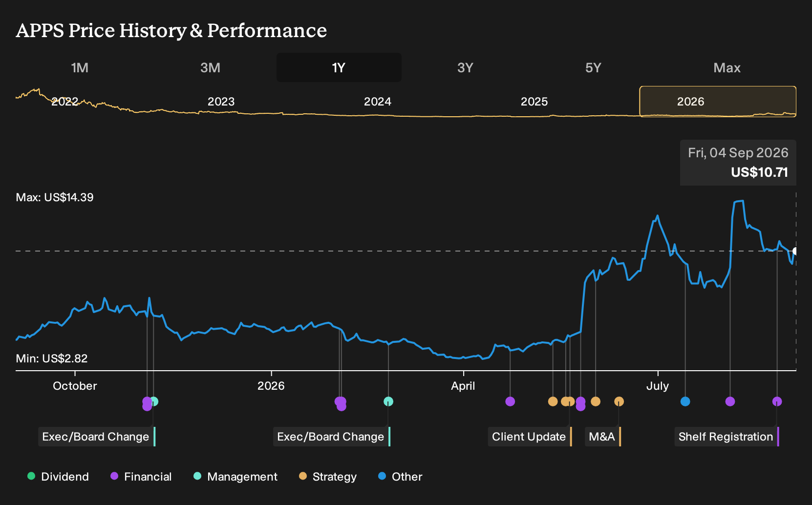
Task: Open the Client Update event label
Action: coord(530,437)
